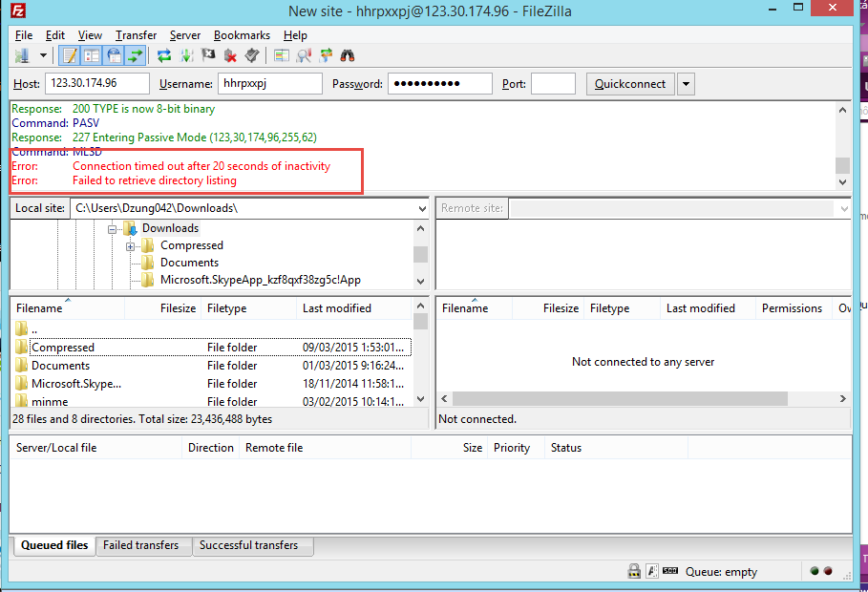Open the Help menu
The height and width of the screenshot is (592, 868).
tap(295, 35)
